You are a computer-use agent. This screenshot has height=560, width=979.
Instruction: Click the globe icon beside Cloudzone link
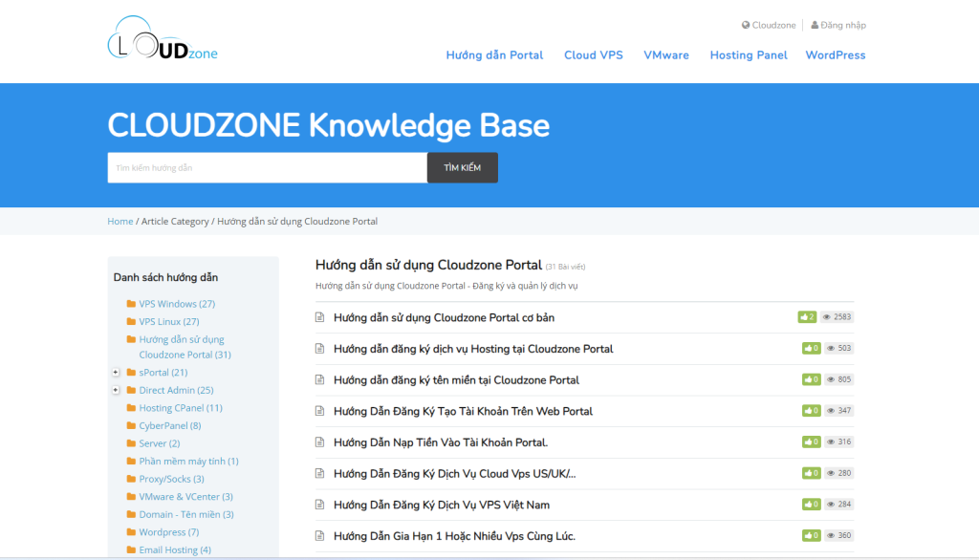click(746, 25)
